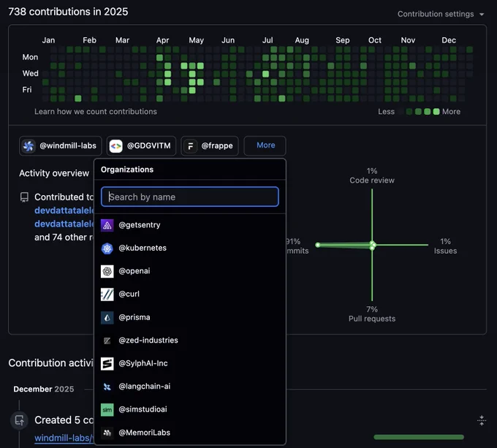This screenshot has height=448, width=497.
Task: Choose @curl in the organizations menu
Action: [190, 295]
